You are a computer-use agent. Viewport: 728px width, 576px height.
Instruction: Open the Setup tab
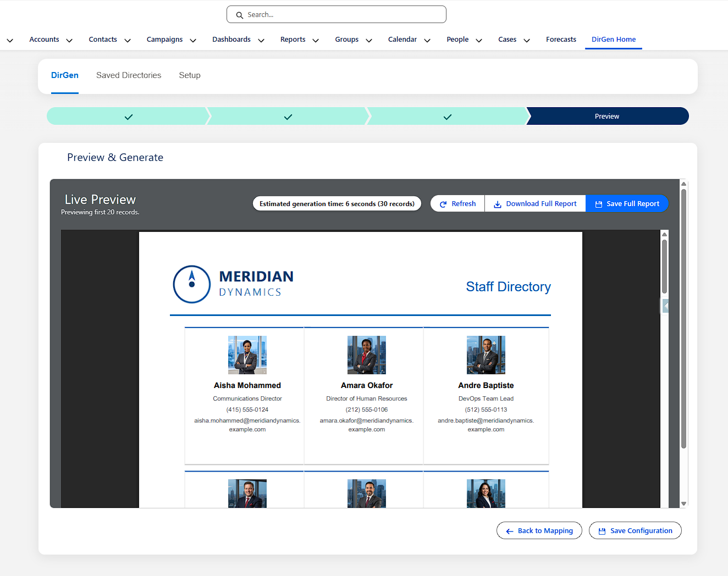coord(189,75)
